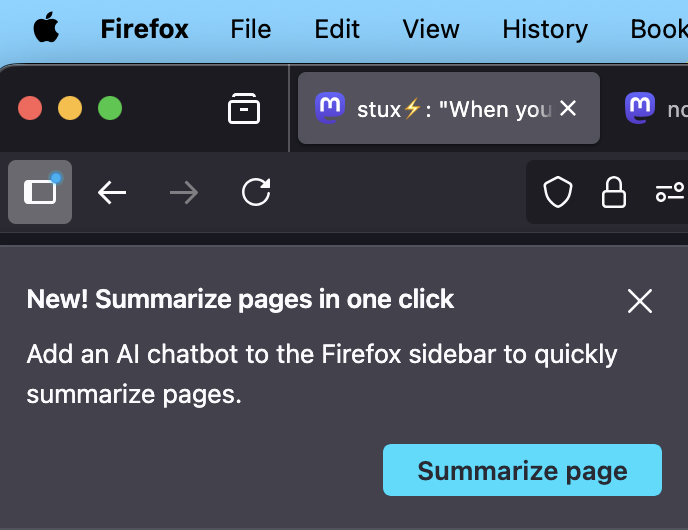This screenshot has width=688, height=530.
Task: Open the Bookmarks menu
Action: tap(659, 29)
